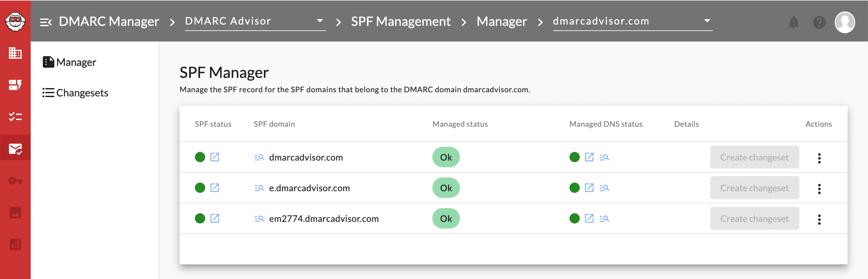Create changeset for em2774.dmarcadvisor.com
The height and width of the screenshot is (279, 868).
754,218
